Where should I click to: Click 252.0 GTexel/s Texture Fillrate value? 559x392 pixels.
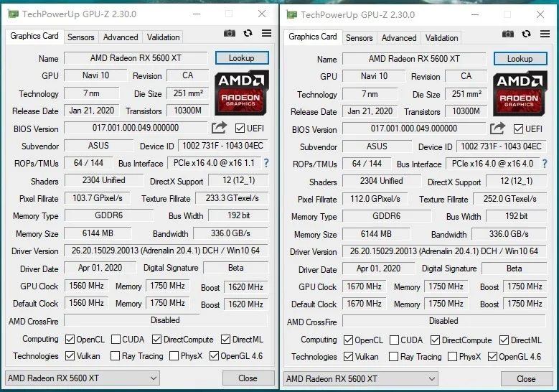click(510, 199)
